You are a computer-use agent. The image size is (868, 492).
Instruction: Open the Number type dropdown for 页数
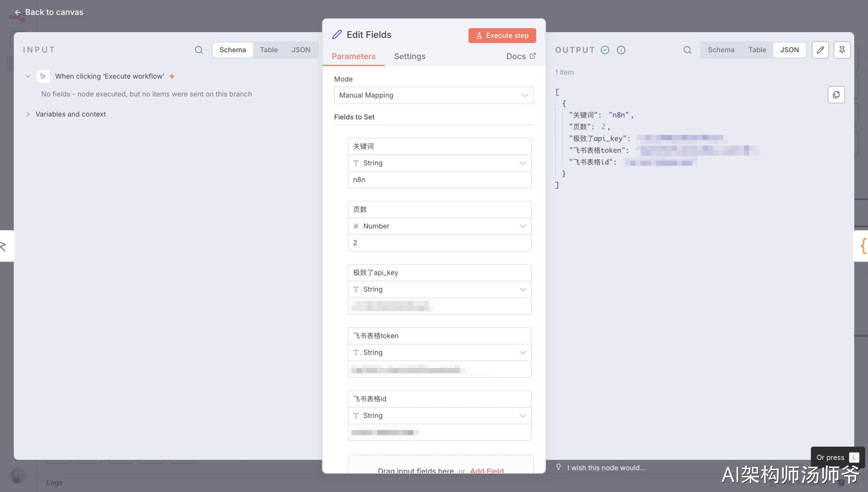(439, 226)
